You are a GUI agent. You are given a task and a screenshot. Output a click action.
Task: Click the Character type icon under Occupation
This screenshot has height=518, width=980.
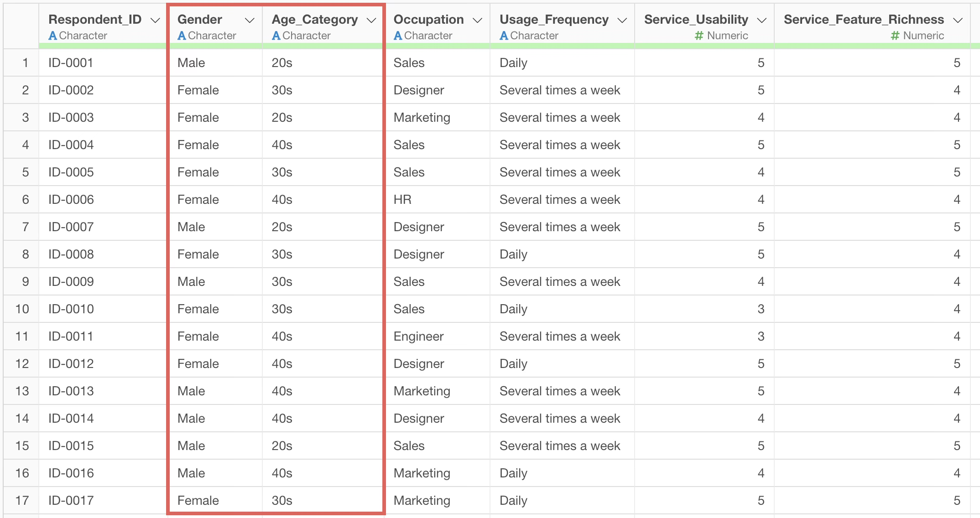tap(398, 36)
